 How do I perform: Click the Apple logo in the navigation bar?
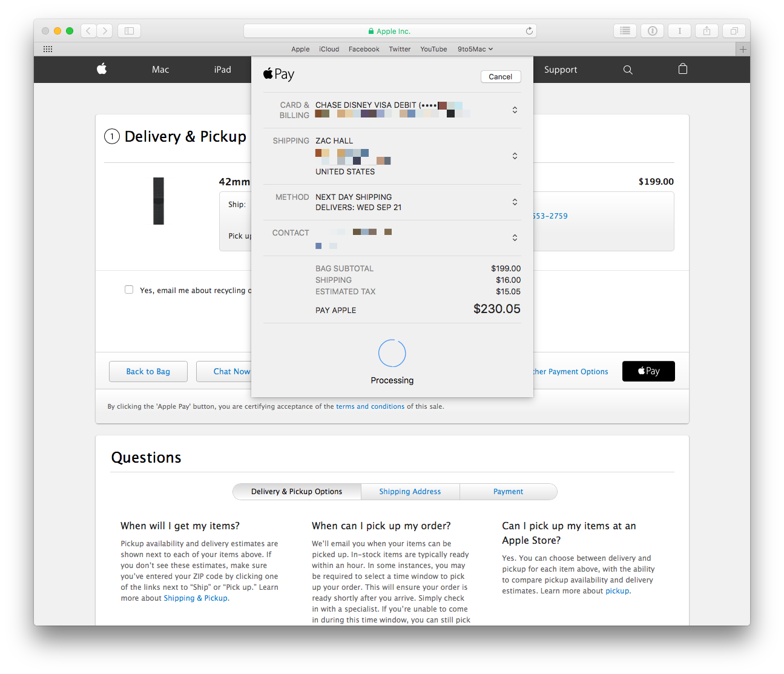click(x=101, y=69)
